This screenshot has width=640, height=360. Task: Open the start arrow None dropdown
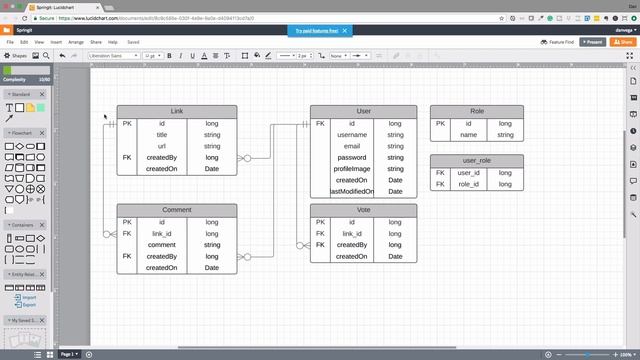[x=339, y=56]
